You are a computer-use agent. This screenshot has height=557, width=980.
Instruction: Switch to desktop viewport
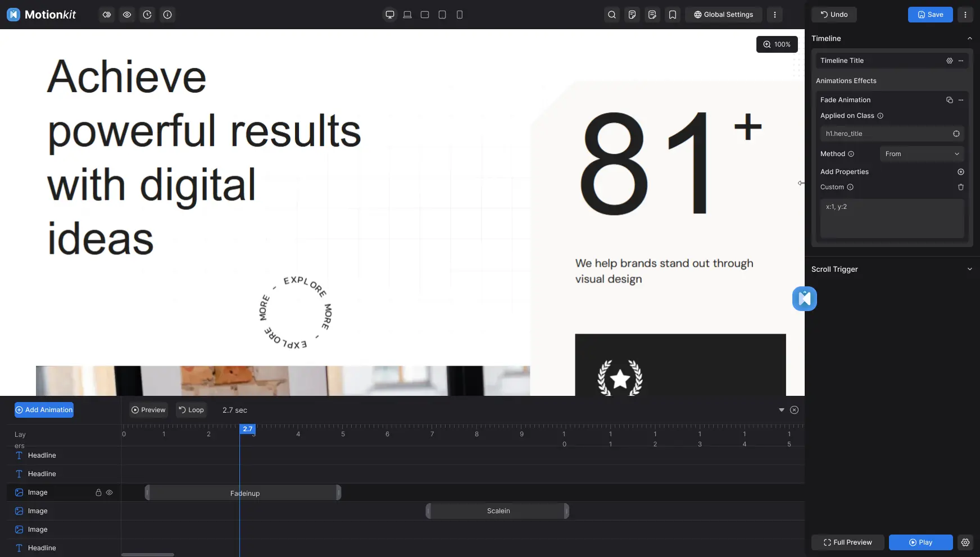click(x=390, y=15)
